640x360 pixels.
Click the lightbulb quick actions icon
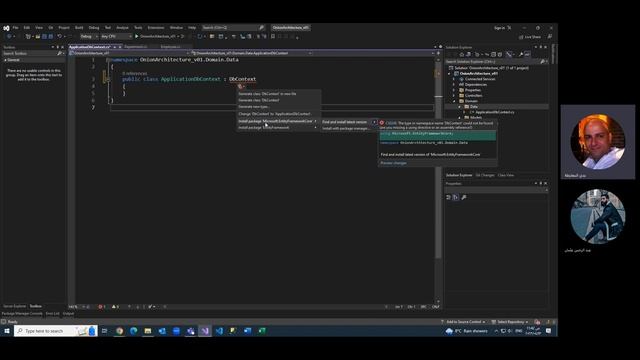pos(240,86)
